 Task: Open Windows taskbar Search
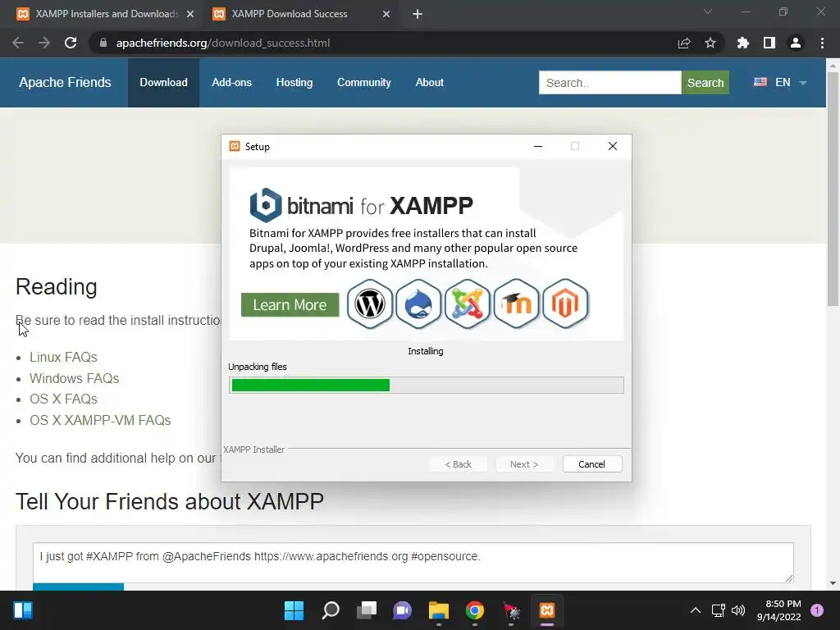point(331,610)
